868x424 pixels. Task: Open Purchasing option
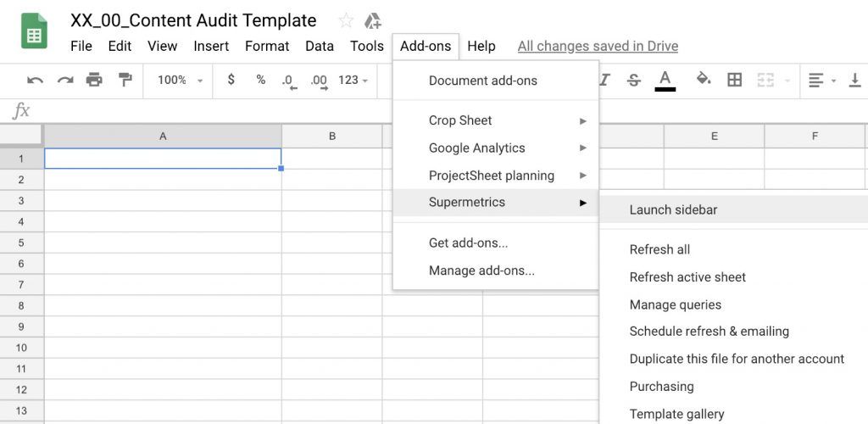(x=734, y=387)
